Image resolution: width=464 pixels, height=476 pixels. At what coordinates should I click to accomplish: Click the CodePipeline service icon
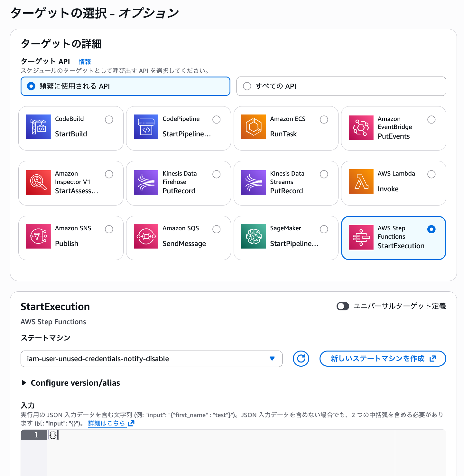click(146, 127)
